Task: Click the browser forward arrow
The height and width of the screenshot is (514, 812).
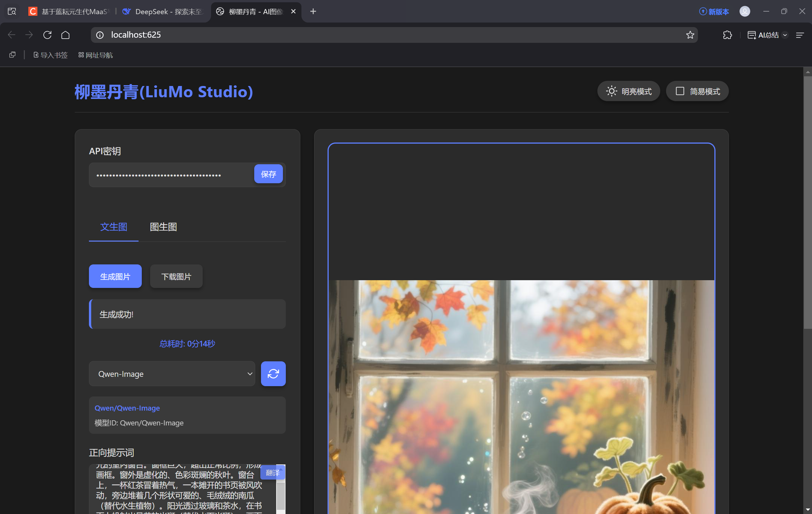Action: [x=29, y=35]
